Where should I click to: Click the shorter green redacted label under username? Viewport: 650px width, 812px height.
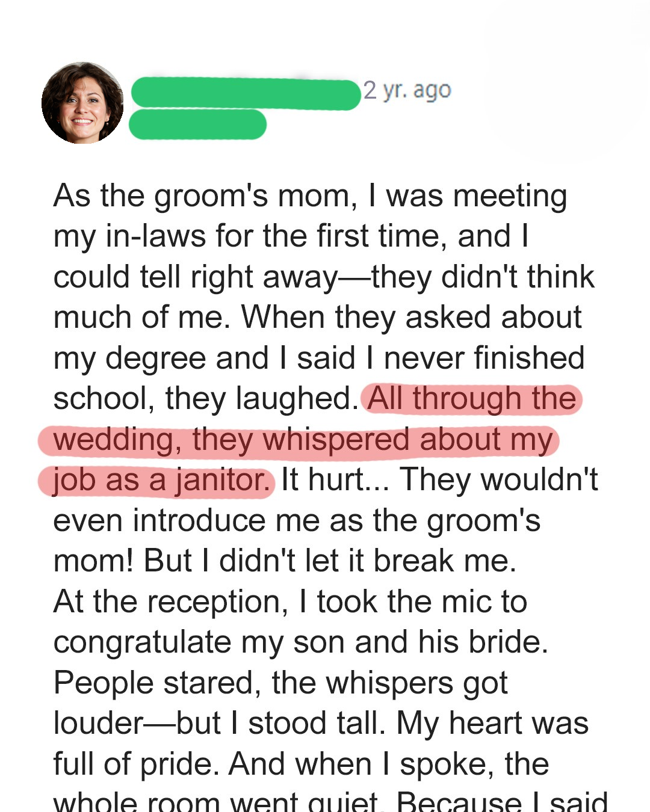197,125
